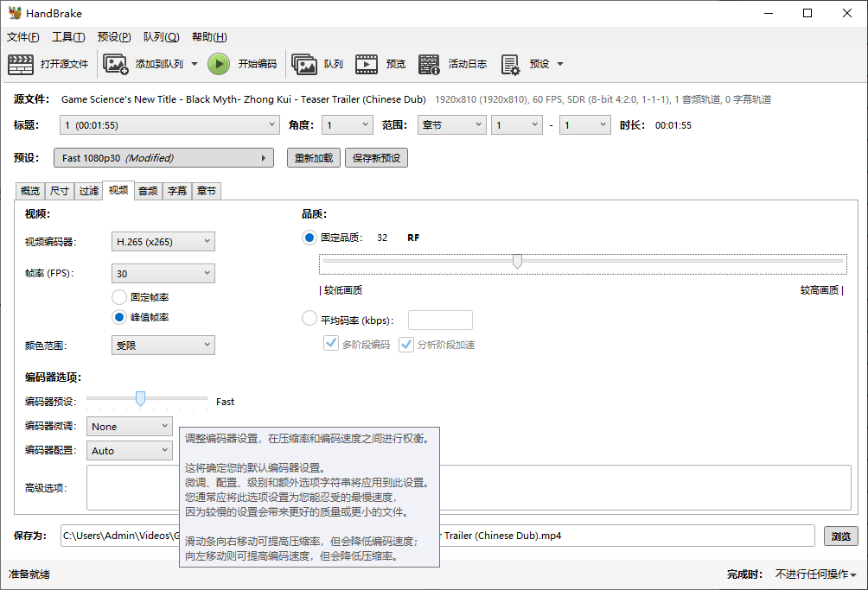Expand the 帧率 (FPS) dropdown showing 30

coord(163,274)
